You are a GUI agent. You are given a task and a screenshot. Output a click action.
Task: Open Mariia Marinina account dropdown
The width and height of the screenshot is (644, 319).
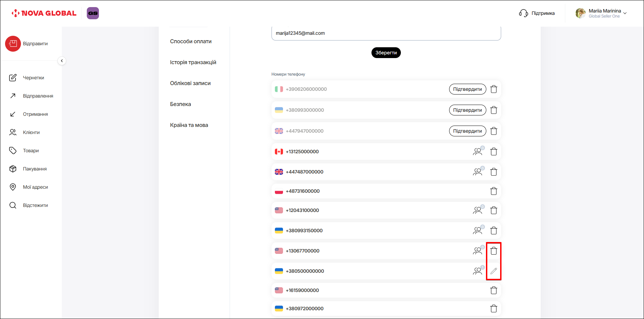[x=601, y=13]
